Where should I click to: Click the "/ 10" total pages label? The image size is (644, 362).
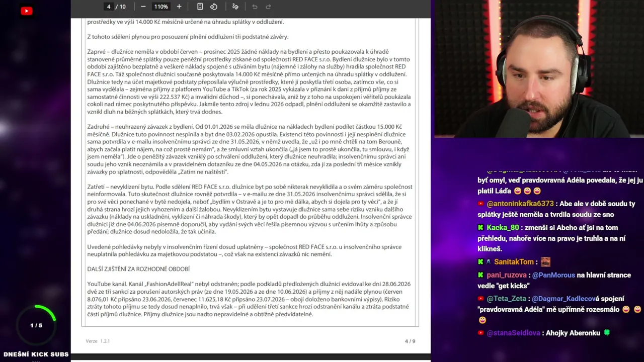pyautogui.click(x=121, y=7)
